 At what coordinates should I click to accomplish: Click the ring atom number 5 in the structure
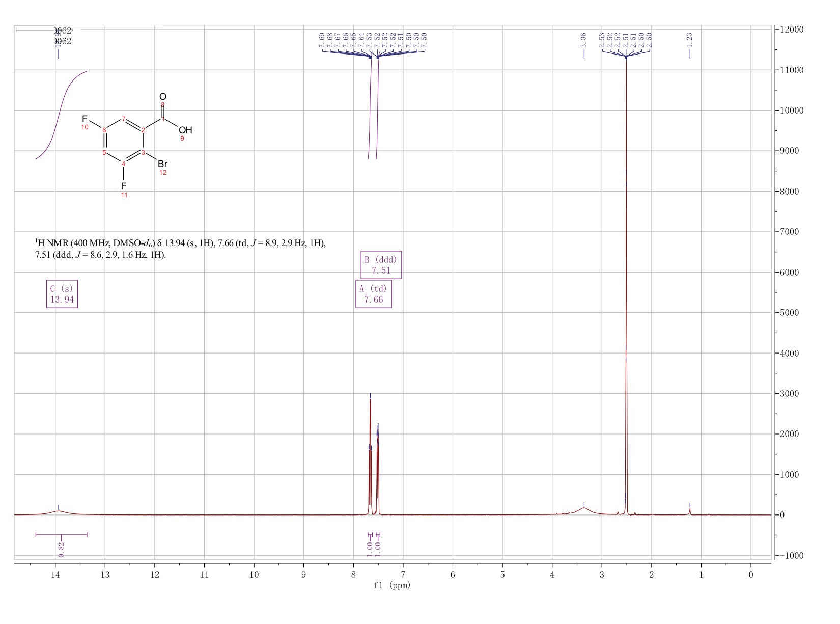tap(104, 152)
